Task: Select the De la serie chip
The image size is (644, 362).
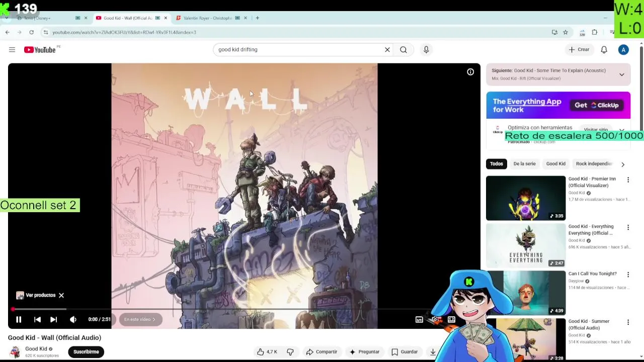Action: click(524, 164)
